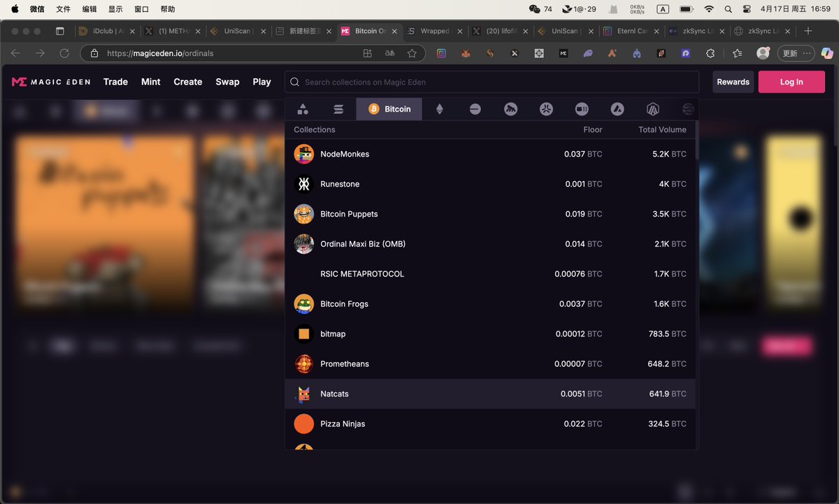Select the Ethereum chain icon
The image size is (839, 504).
pyautogui.click(x=439, y=109)
